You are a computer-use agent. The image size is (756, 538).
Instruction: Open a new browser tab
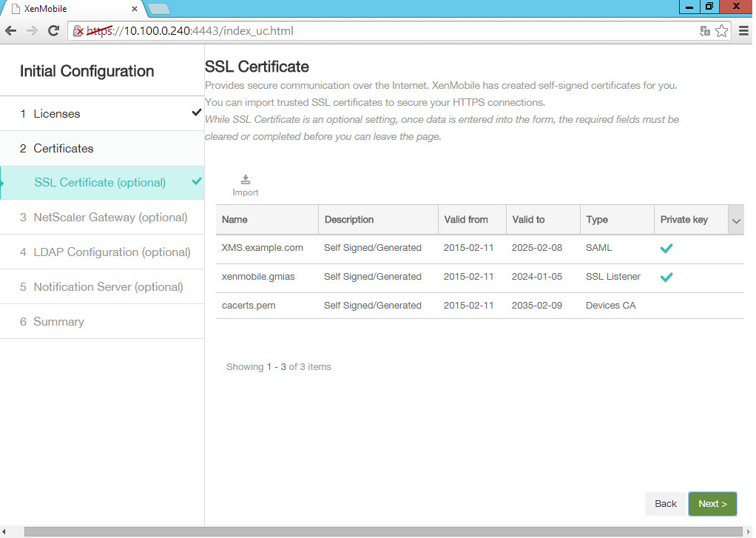click(158, 9)
